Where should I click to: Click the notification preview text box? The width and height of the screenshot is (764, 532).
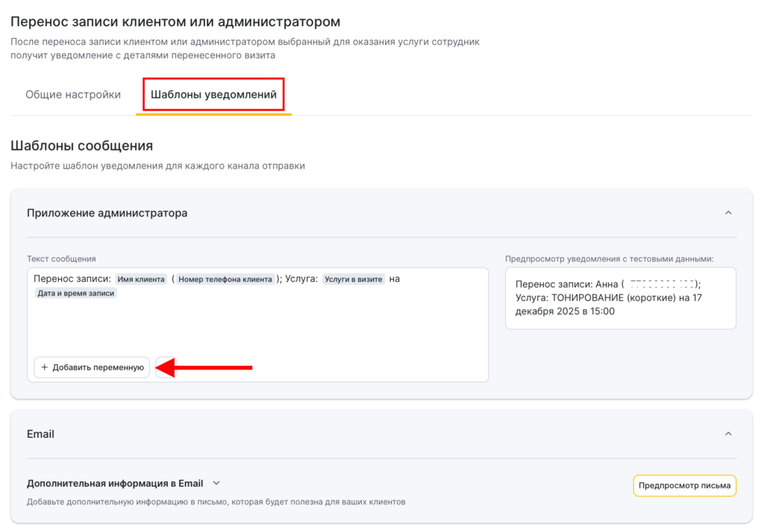coord(620,298)
